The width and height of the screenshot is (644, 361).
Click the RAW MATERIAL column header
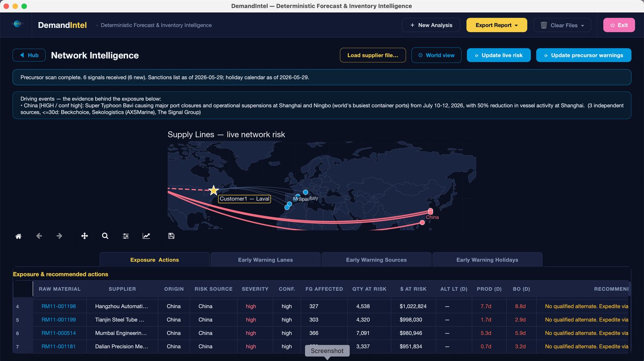point(60,289)
